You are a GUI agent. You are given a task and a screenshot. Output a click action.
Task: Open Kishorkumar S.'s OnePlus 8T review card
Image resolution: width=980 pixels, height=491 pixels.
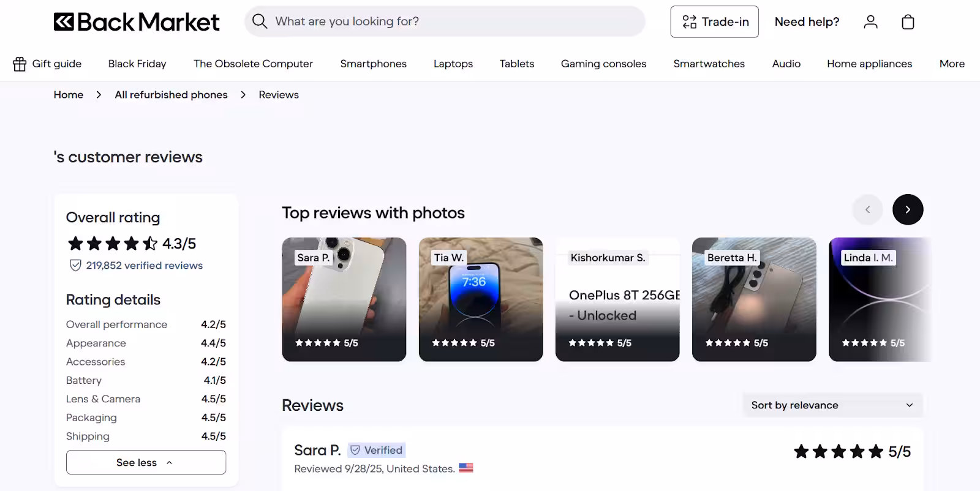click(x=617, y=299)
